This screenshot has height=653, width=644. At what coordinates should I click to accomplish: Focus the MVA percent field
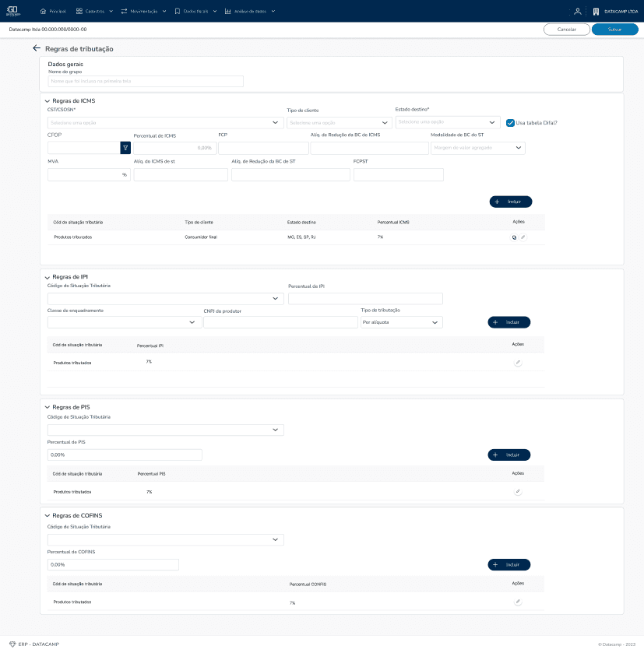pos(89,175)
